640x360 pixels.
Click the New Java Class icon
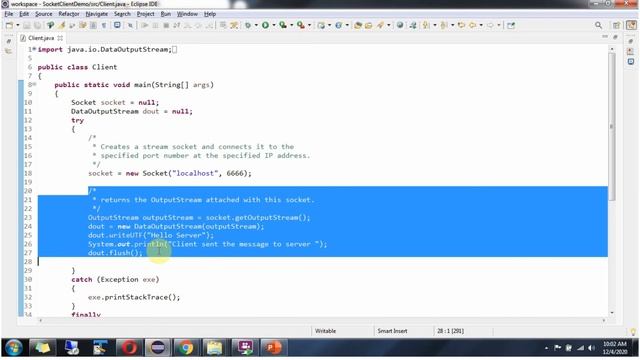pos(338,25)
